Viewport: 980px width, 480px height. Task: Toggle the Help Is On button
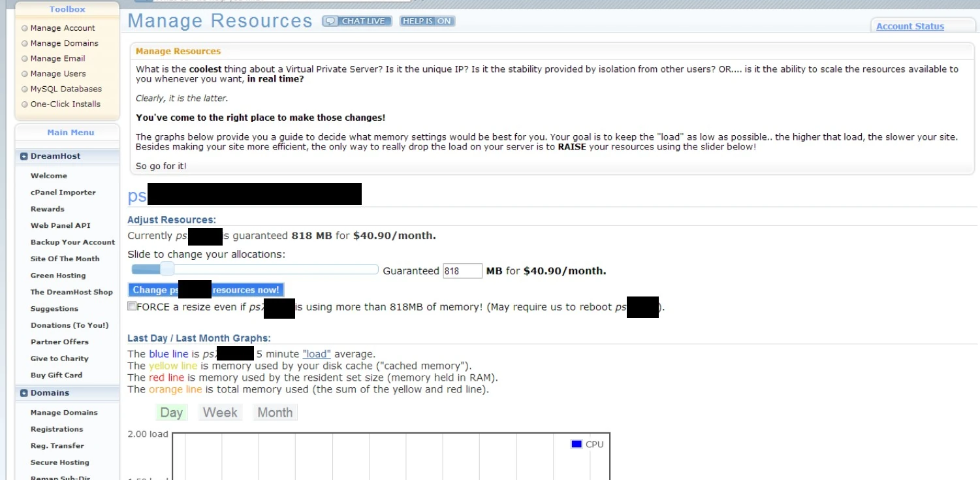pos(427,21)
